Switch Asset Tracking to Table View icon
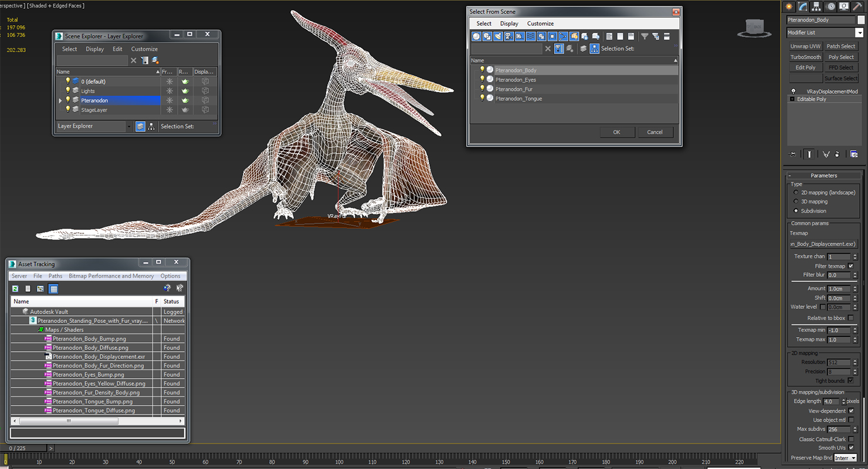 coord(53,288)
